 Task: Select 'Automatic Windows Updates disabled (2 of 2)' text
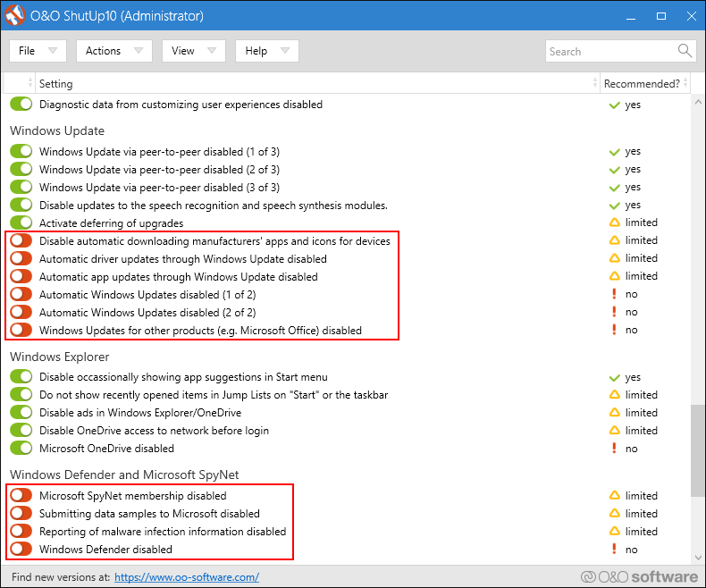click(x=147, y=312)
